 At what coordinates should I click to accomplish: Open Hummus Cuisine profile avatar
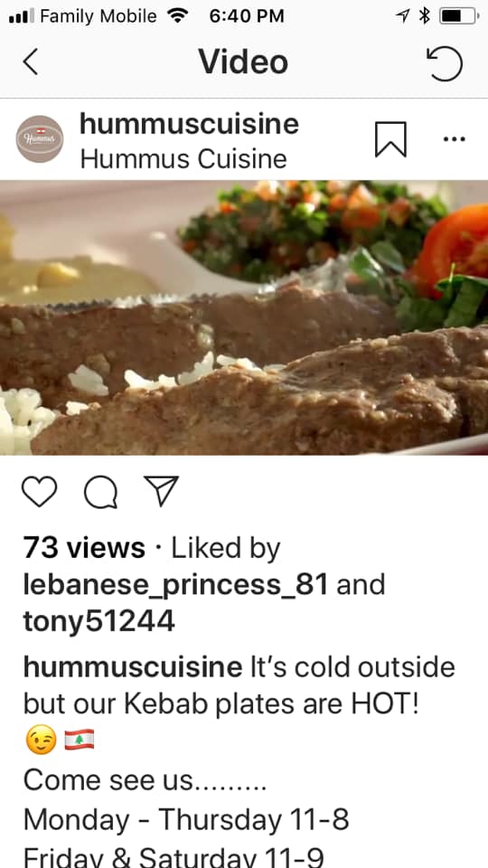[x=39, y=139]
